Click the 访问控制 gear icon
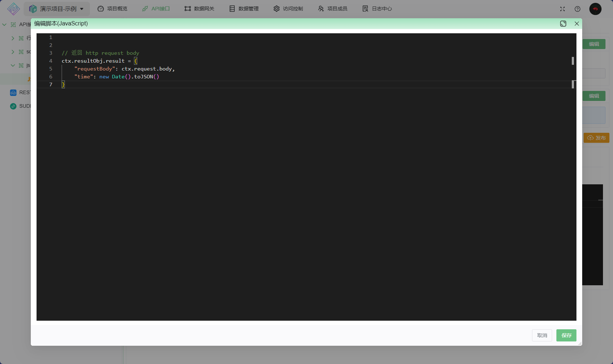This screenshot has width=613, height=364. click(277, 9)
